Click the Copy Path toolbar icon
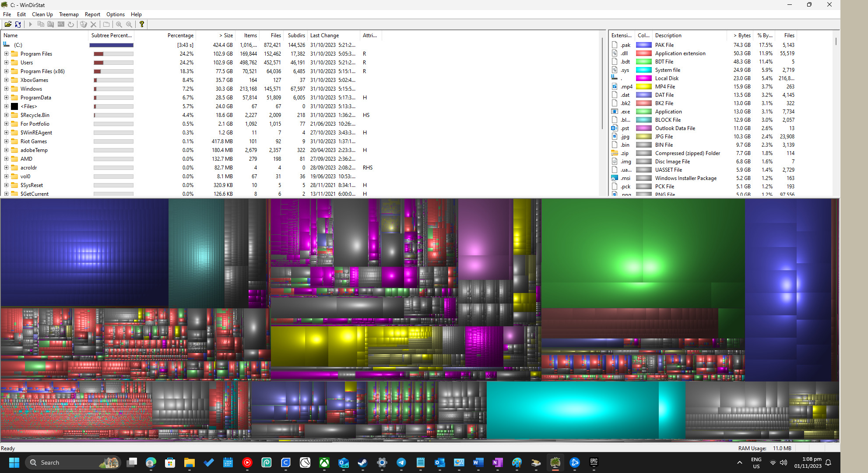The height and width of the screenshot is (473, 868). click(41, 25)
